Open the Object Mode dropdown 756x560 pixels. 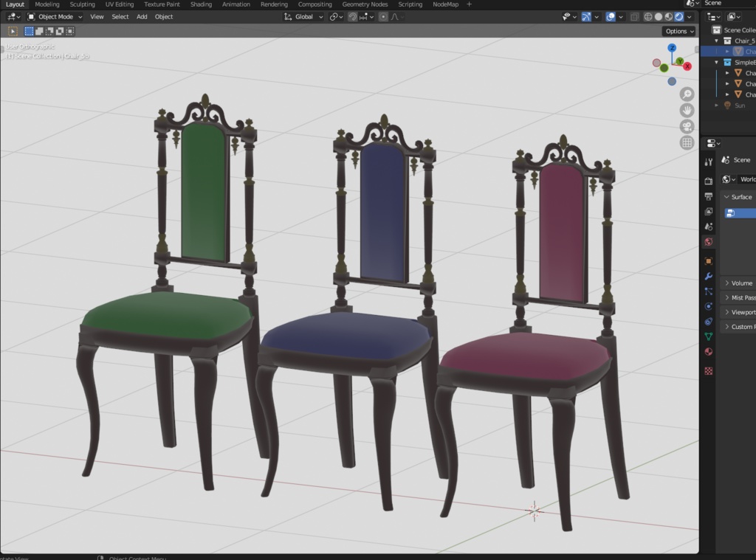(x=53, y=16)
